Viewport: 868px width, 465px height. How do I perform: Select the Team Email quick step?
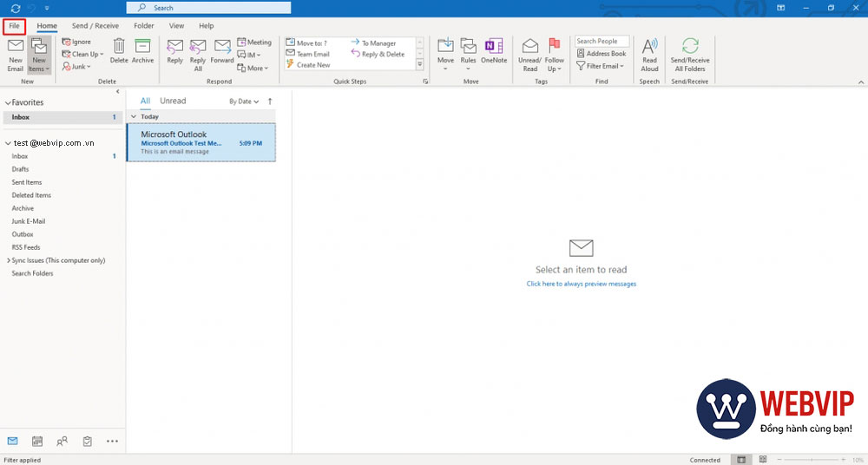(308, 54)
